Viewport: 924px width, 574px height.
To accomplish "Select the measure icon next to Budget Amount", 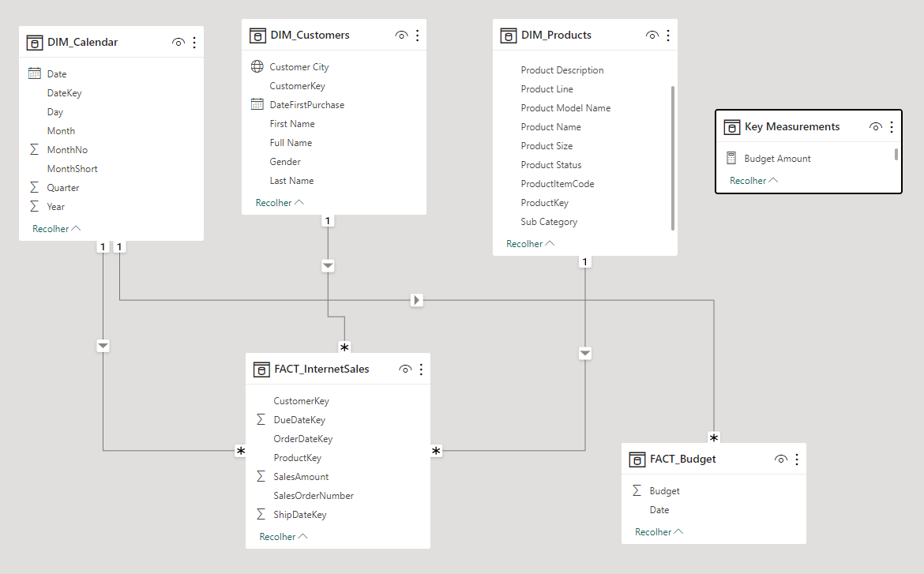I will point(731,158).
